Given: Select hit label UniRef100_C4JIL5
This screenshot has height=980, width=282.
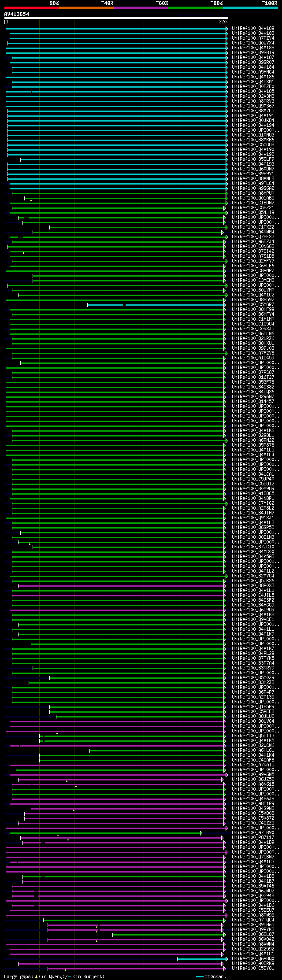Looking at the screenshot, I should click(x=253, y=595).
